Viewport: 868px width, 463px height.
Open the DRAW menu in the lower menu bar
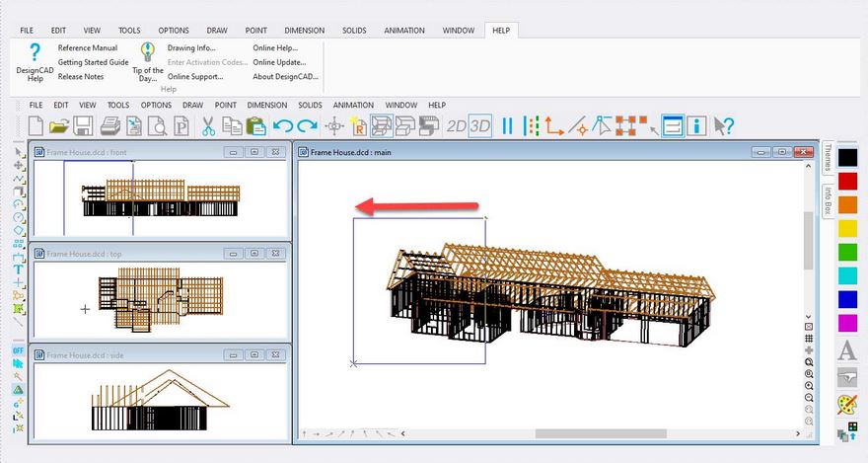tap(192, 105)
